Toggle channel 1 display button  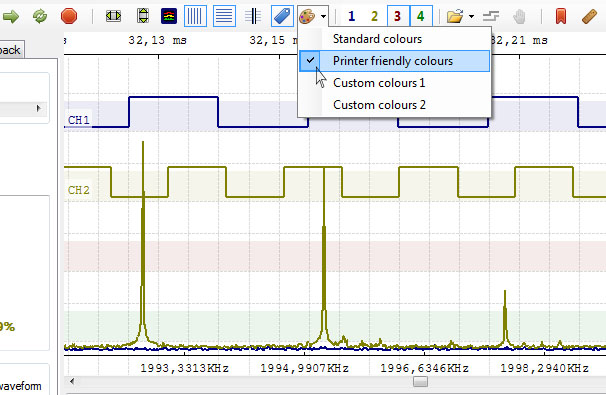click(x=351, y=16)
